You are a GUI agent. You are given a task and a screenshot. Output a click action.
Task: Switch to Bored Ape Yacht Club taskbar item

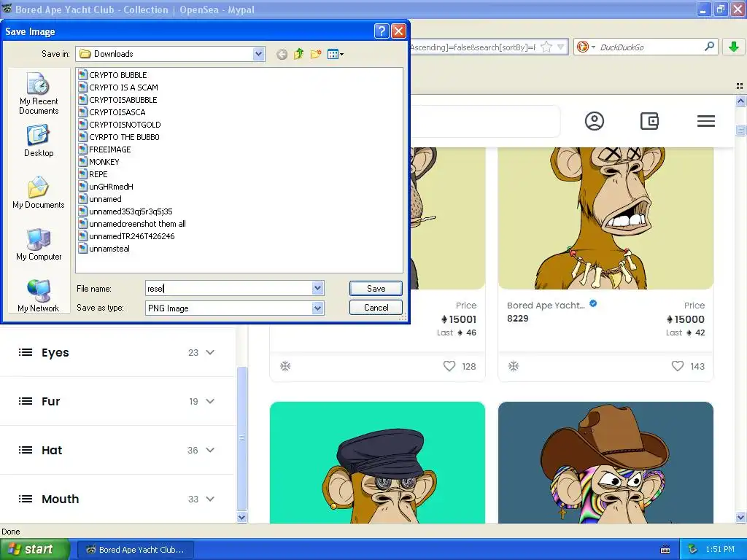point(135,550)
